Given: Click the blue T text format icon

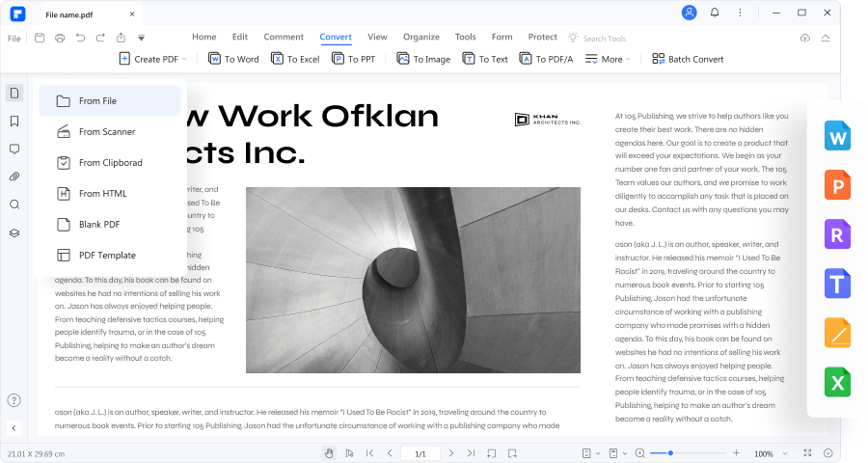Looking at the screenshot, I should pyautogui.click(x=837, y=284).
